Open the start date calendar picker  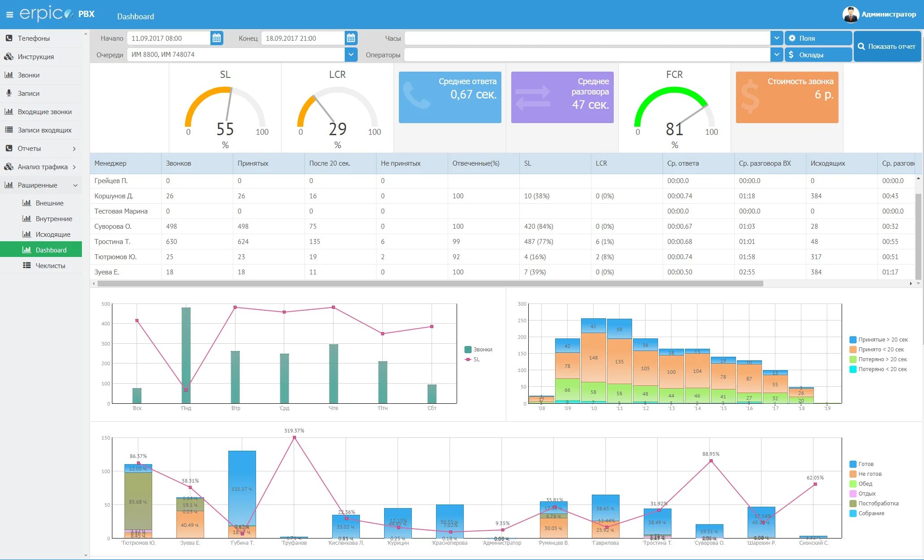tap(217, 38)
